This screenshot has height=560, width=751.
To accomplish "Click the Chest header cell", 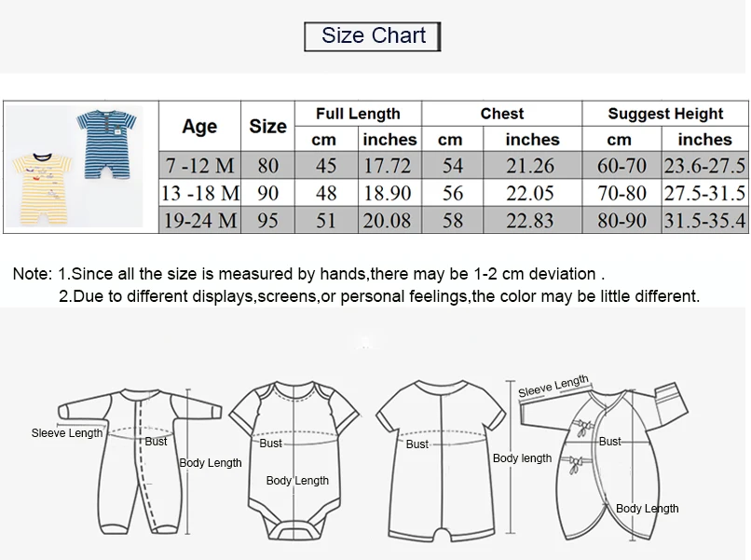I will tap(502, 114).
